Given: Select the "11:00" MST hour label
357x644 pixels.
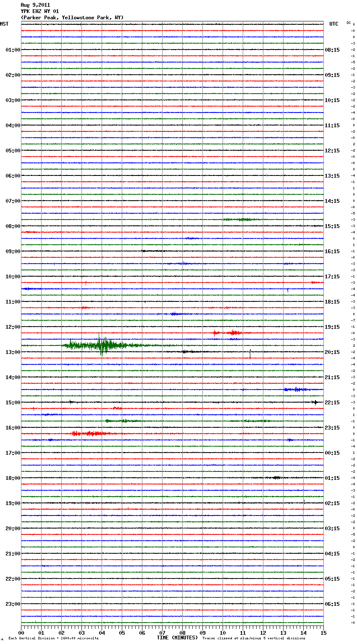Looking at the screenshot, I should [x=13, y=302].
